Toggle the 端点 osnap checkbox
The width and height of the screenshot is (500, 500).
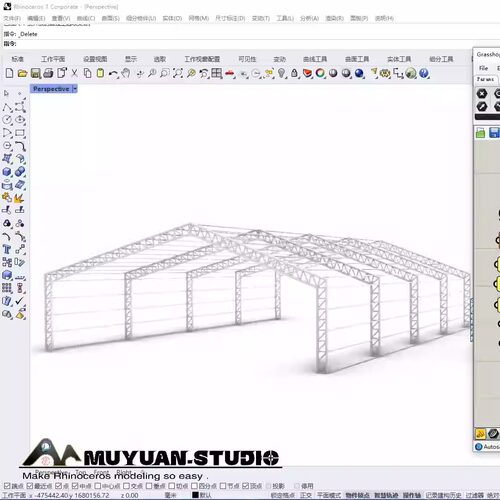[x=7, y=486]
